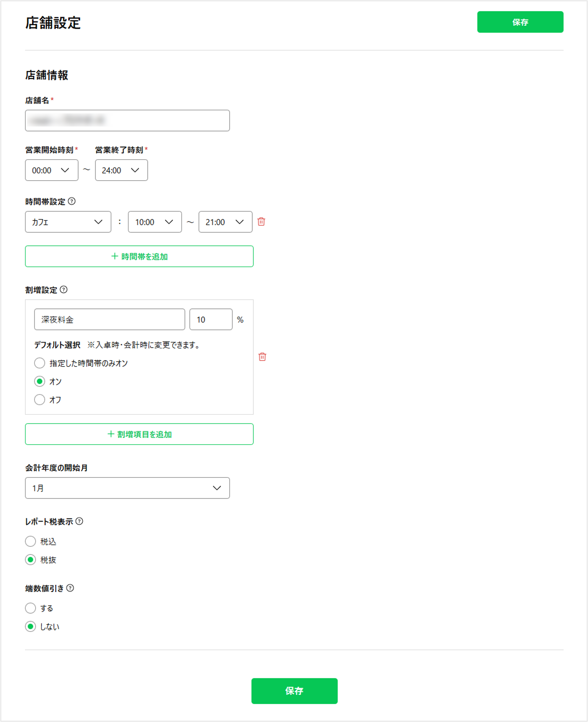Open the 会計年度の開始月 1月 dropdown
The image size is (588, 722).
127,488
